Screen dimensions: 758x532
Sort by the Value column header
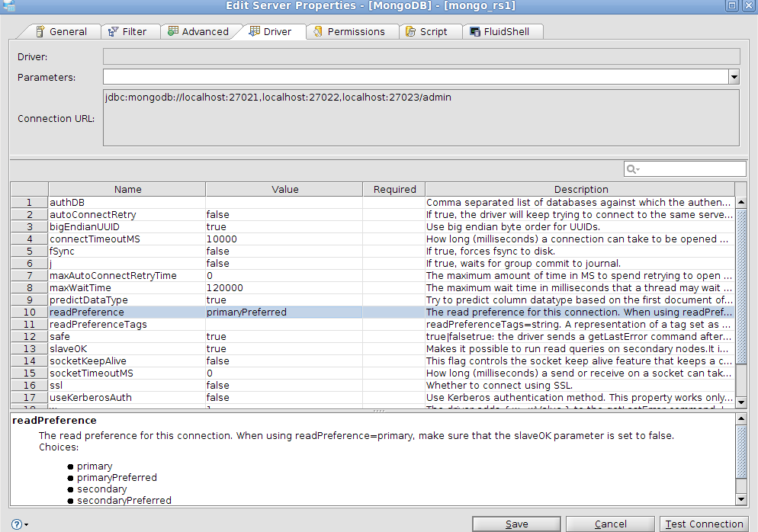[x=284, y=190]
